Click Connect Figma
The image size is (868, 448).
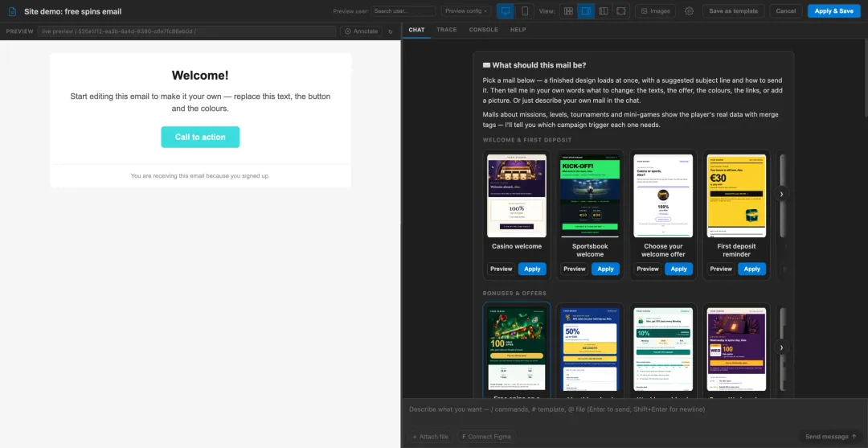pos(485,437)
